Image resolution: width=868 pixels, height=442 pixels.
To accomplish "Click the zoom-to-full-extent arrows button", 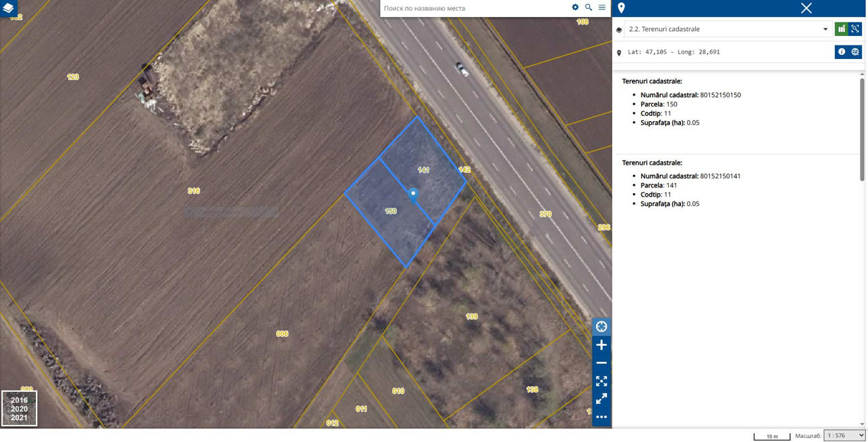I will click(601, 381).
